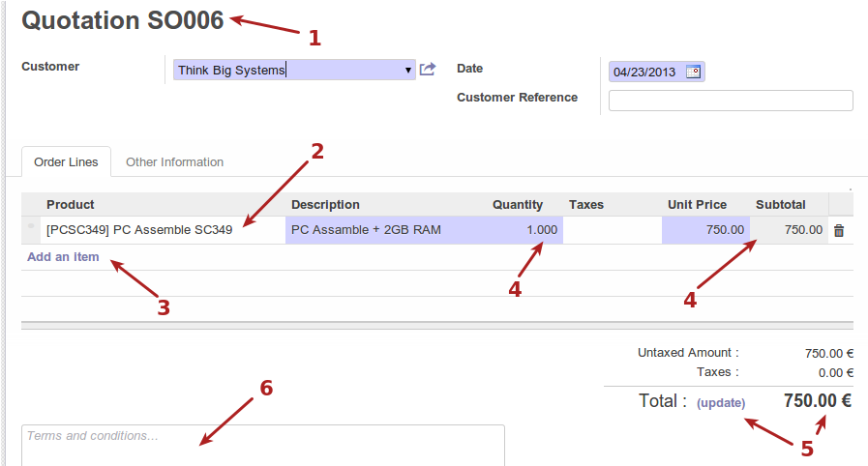Select the empty Taxes cell in the order line
The height and width of the screenshot is (466, 868).
612,230
